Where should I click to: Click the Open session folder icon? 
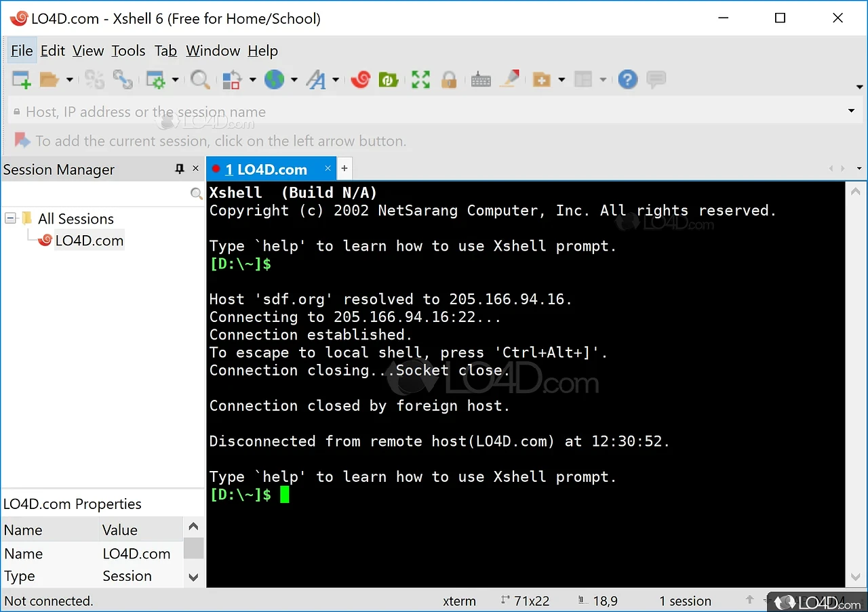pos(49,80)
